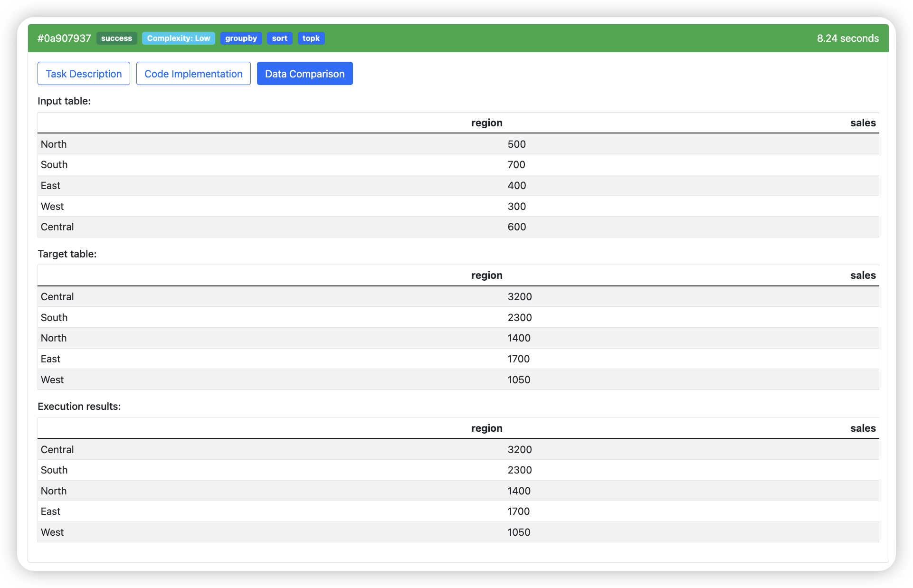Select the North row in Input table
Screen dimensions: 913x588
coord(54,144)
